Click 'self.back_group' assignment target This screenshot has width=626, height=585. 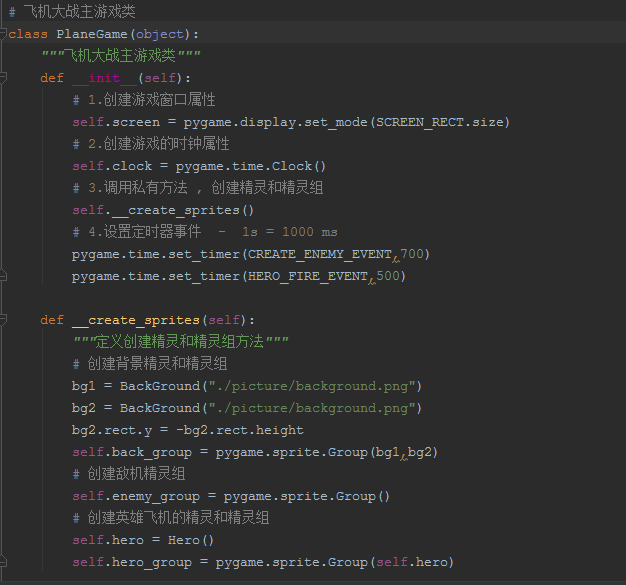tap(132, 452)
